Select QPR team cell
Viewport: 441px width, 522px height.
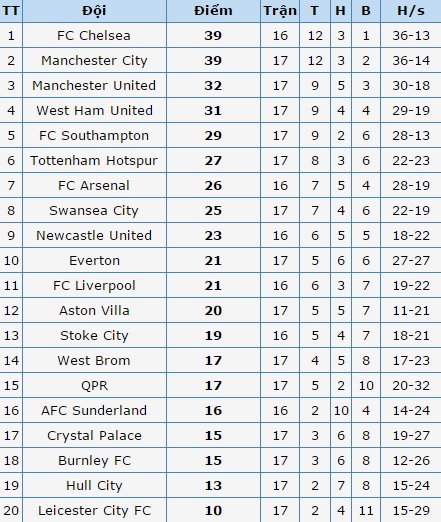click(95, 386)
